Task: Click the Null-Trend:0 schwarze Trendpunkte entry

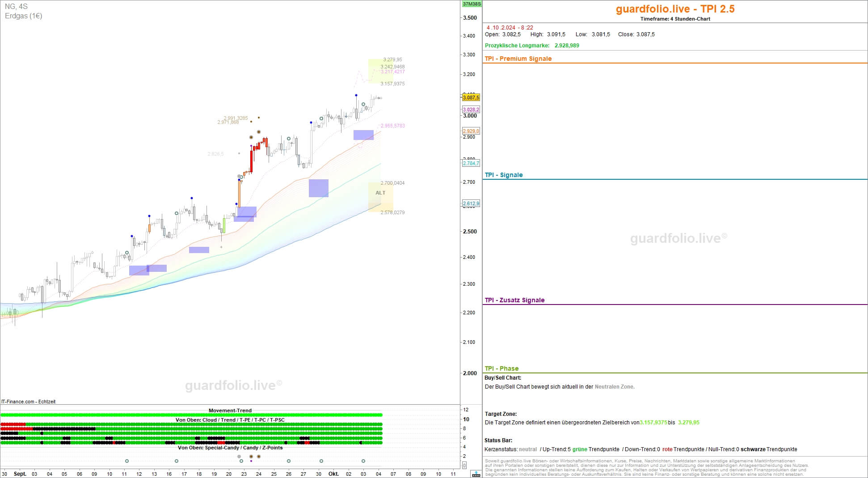Action: pyautogui.click(x=753, y=449)
